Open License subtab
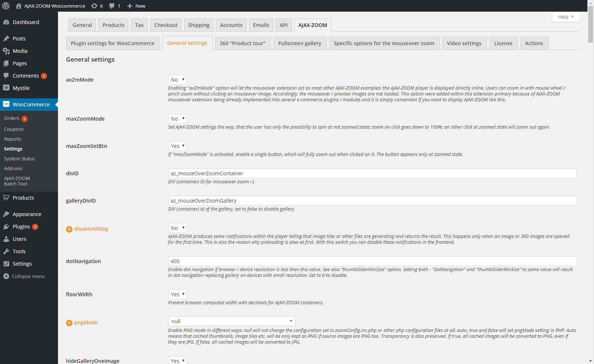 [x=503, y=43]
